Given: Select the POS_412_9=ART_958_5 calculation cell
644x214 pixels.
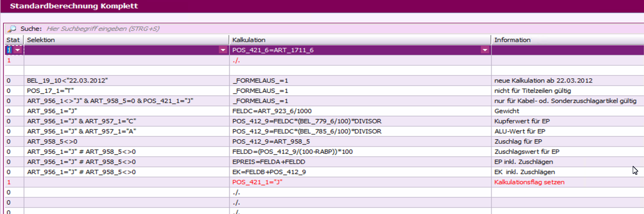Looking at the screenshot, I should point(271,142).
